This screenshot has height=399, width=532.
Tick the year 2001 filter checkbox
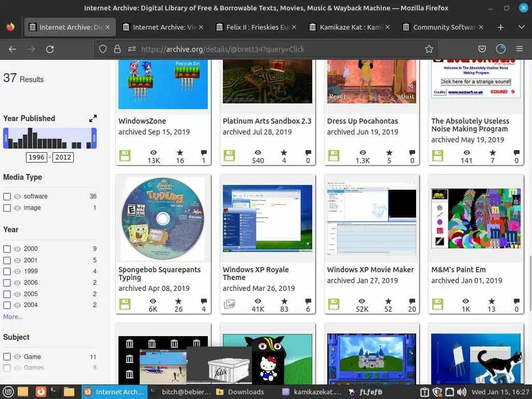pos(7,260)
